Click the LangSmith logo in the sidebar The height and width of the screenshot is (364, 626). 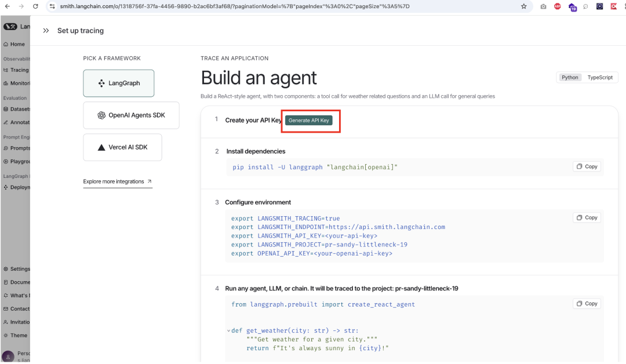(10, 26)
